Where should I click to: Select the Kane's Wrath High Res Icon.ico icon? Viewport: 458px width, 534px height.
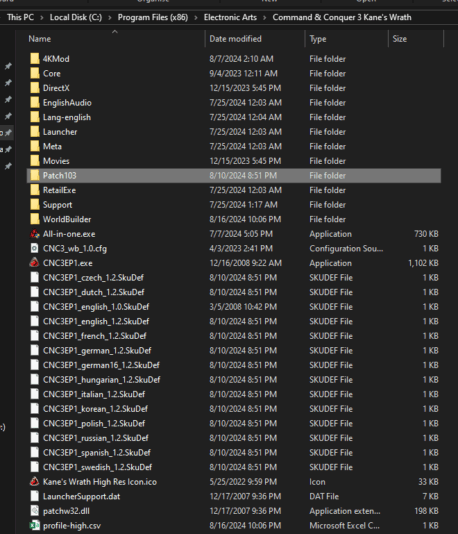[x=35, y=482]
